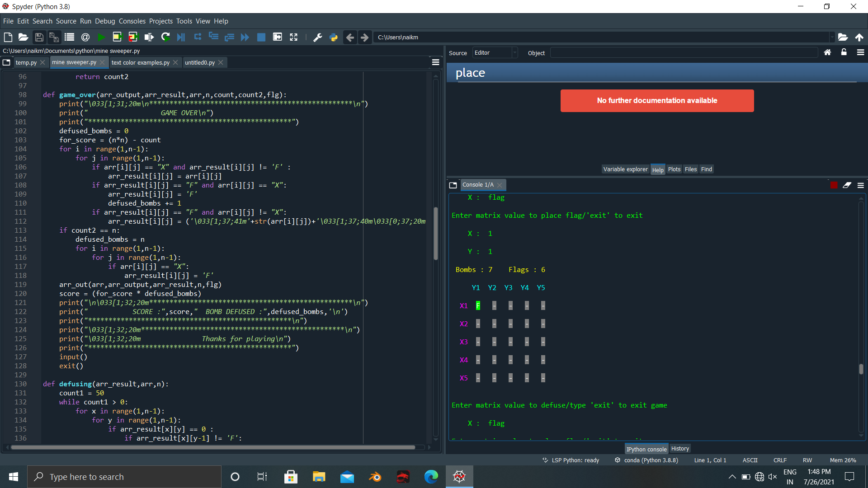
Task: Switch to the Variable explorer pane
Action: [625, 169]
